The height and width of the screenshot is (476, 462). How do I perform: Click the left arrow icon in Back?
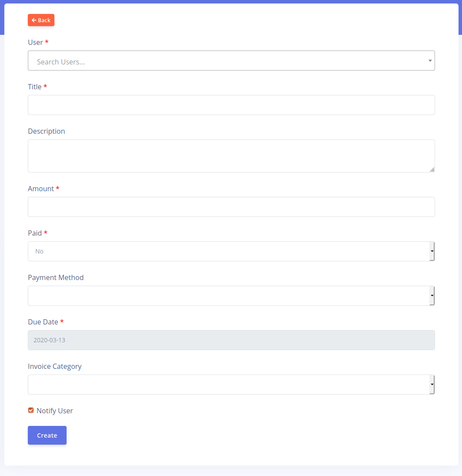(x=34, y=20)
